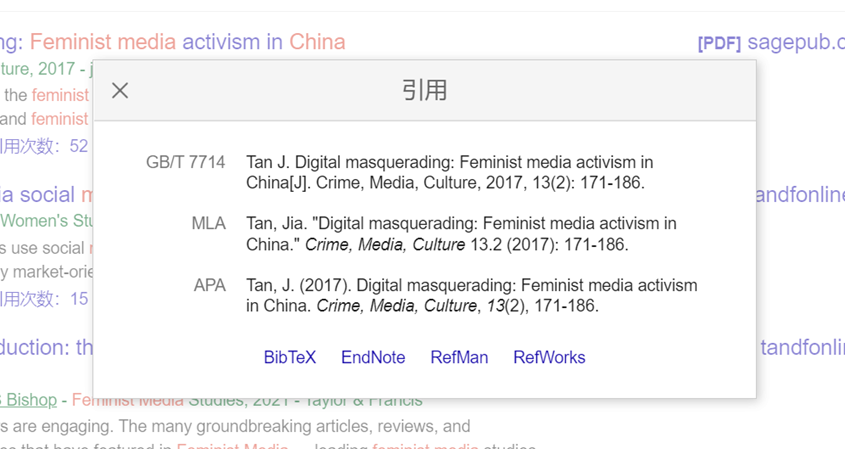Click the APA style label
The height and width of the screenshot is (449, 845).
[x=210, y=285]
